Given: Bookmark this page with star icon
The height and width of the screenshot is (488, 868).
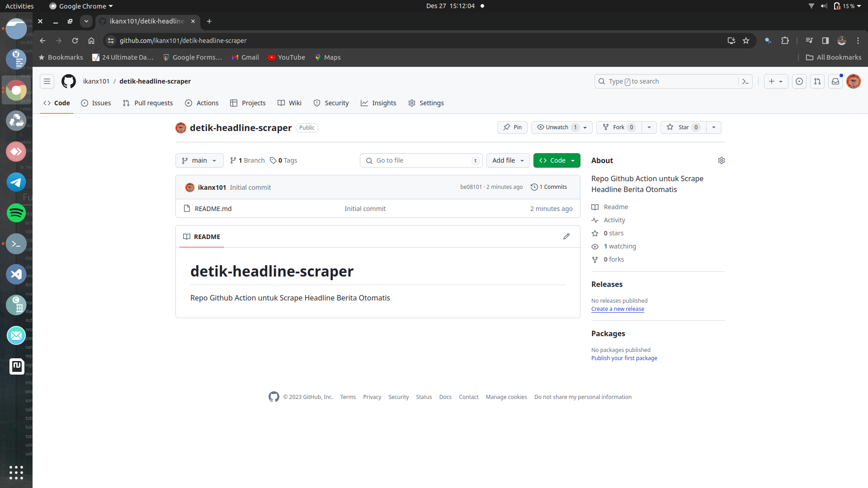Looking at the screenshot, I should pyautogui.click(x=746, y=41).
